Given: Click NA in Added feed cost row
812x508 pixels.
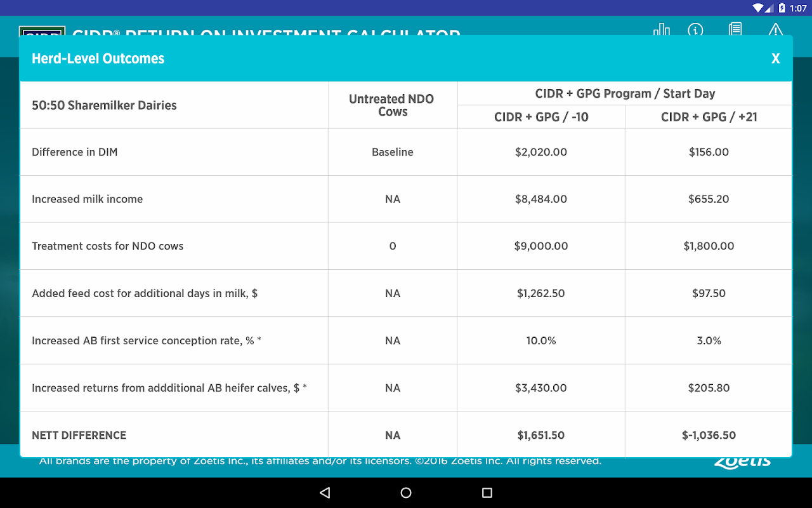Looking at the screenshot, I should click(x=392, y=293).
